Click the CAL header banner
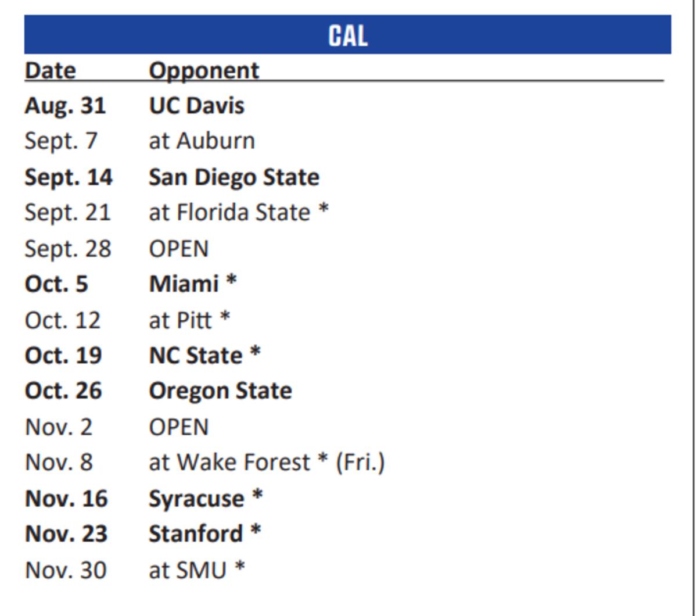Image resolution: width=697 pixels, height=616 pixels. click(347, 35)
